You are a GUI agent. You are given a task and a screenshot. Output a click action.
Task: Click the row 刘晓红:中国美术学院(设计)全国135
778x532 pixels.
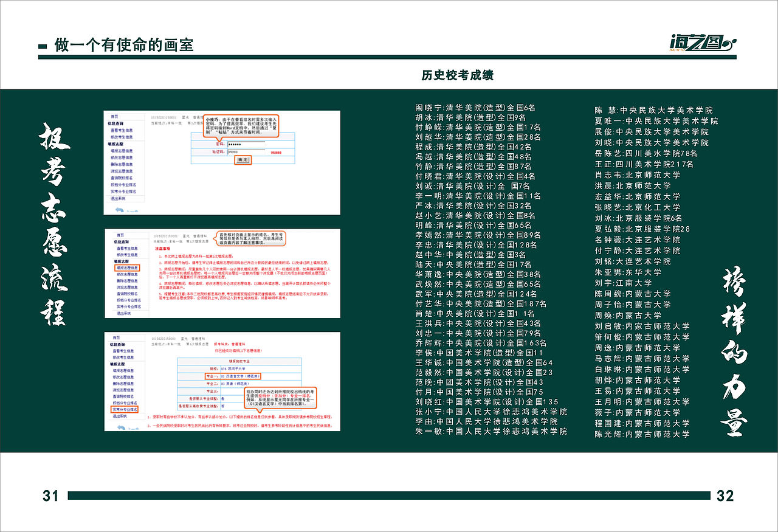coord(487,402)
